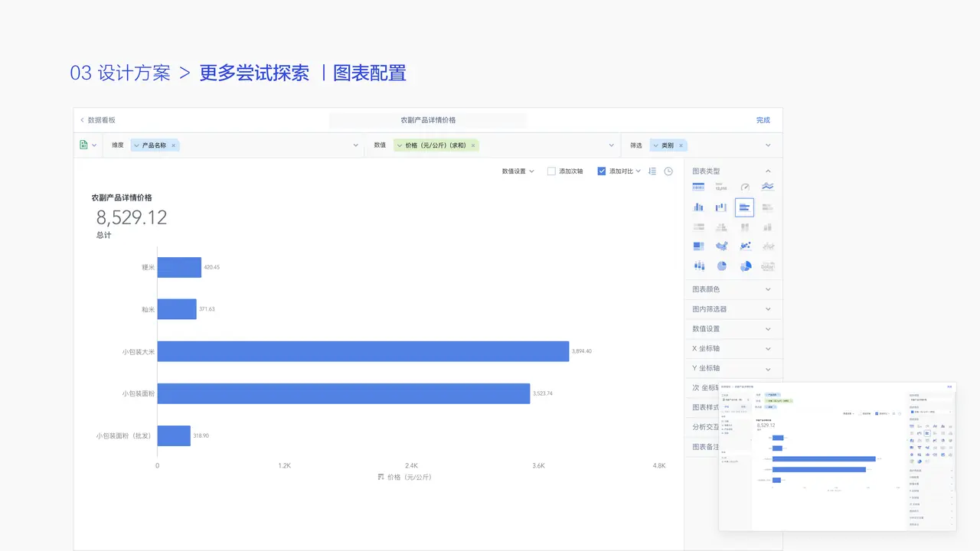Image resolution: width=980 pixels, height=551 pixels.
Task: Click the clock history icon in toolbar
Action: [668, 171]
